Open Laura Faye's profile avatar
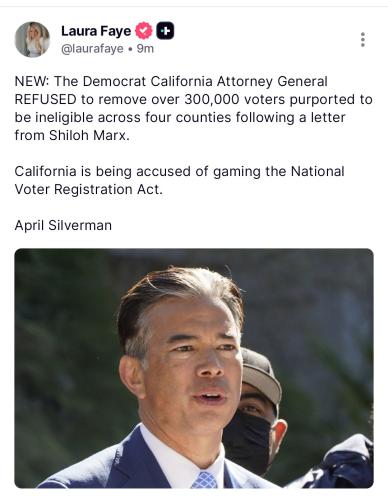The width and height of the screenshot is (388, 500). [x=32, y=40]
